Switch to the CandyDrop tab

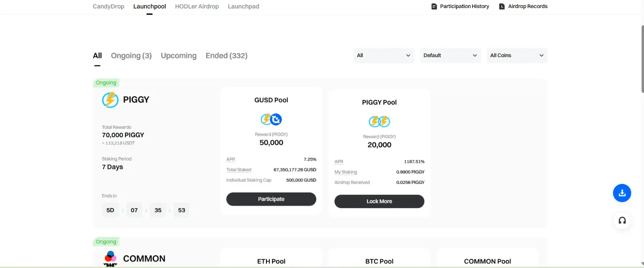tap(108, 6)
